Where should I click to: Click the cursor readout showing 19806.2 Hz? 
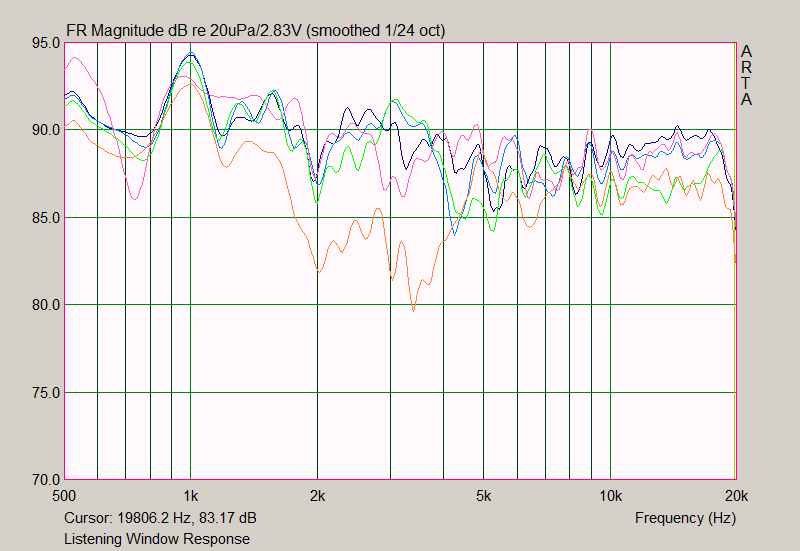160,519
